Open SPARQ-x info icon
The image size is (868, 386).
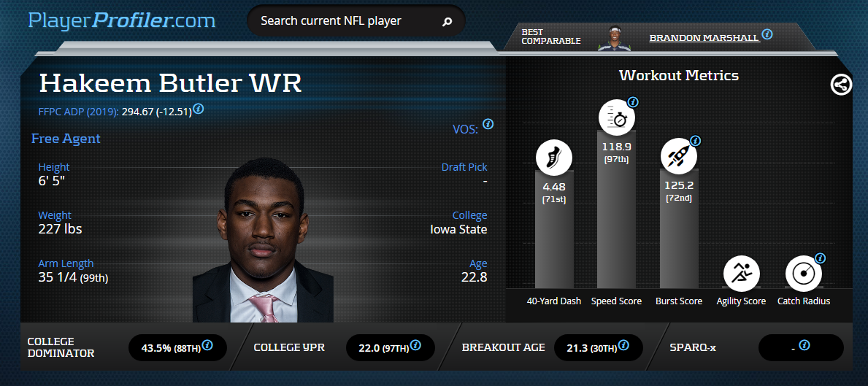click(804, 346)
